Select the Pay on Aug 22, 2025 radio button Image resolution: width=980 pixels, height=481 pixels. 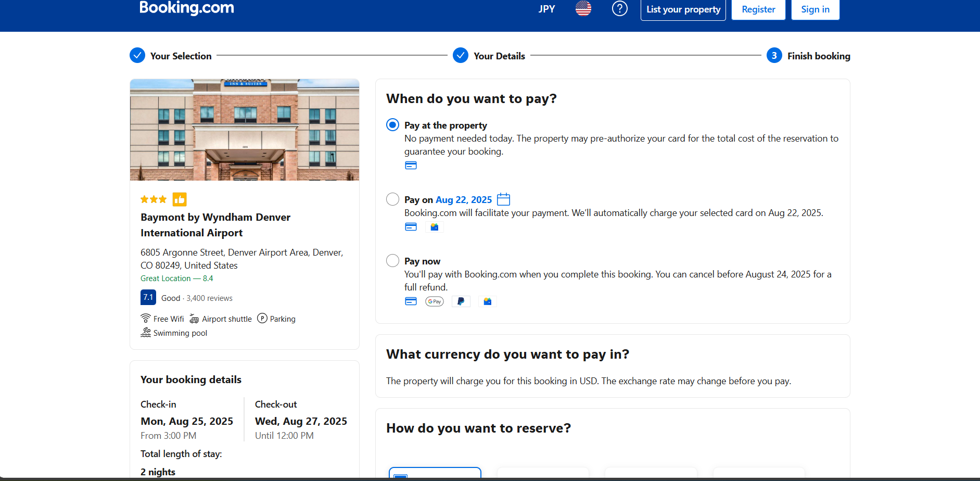(393, 199)
